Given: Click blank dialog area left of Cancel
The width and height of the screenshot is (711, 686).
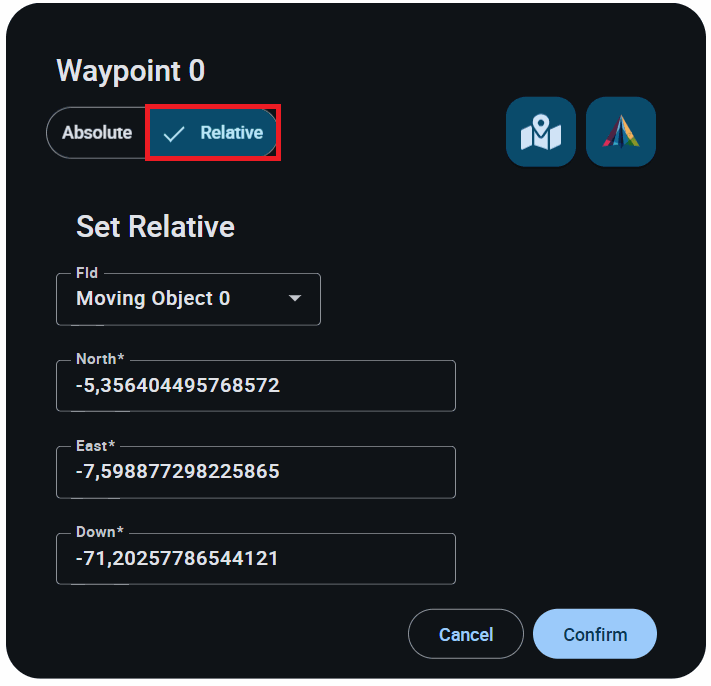Looking at the screenshot, I should 230,635.
